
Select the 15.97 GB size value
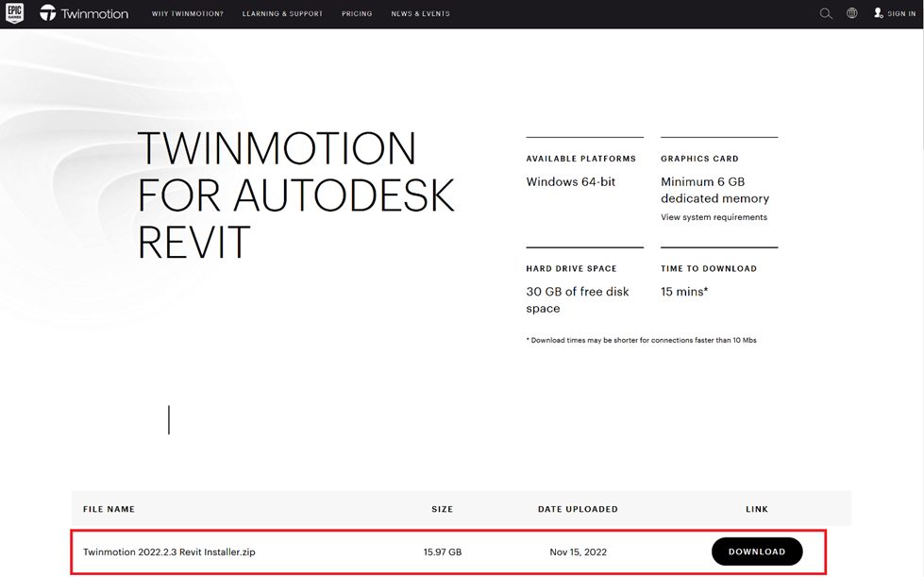443,552
